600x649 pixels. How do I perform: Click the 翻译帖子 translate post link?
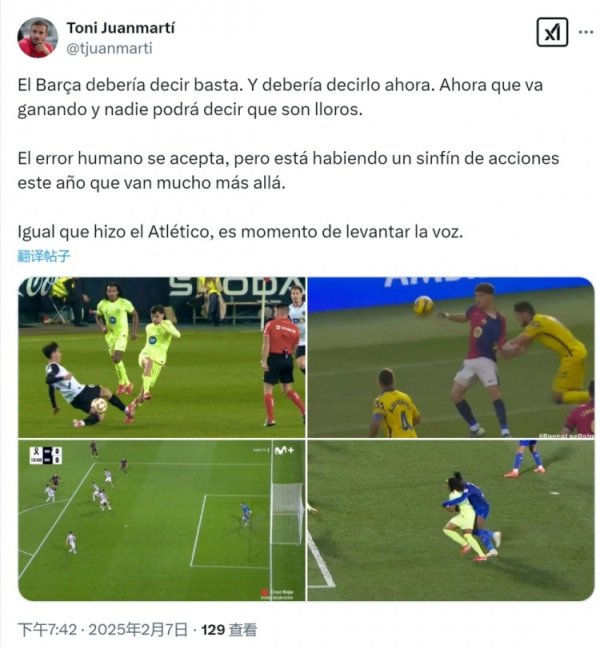click(44, 256)
